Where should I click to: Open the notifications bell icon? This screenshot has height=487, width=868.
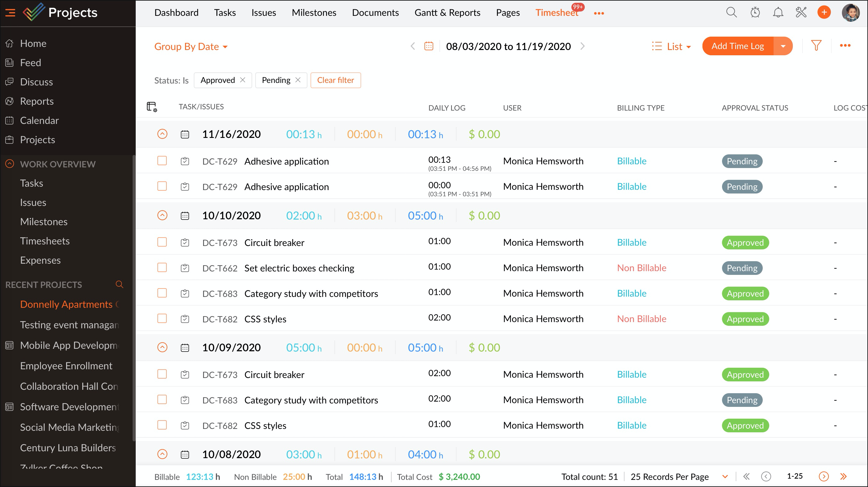coord(778,12)
